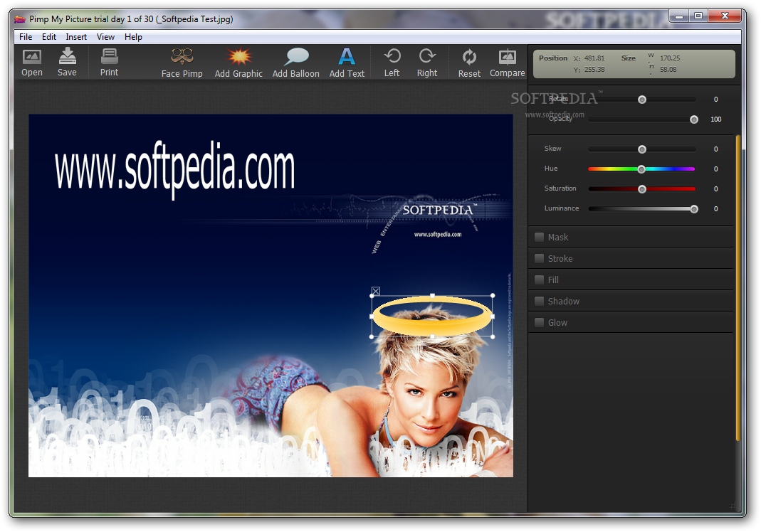This screenshot has height=532, width=761.
Task: Tick the Fill checkbox
Action: tap(539, 280)
